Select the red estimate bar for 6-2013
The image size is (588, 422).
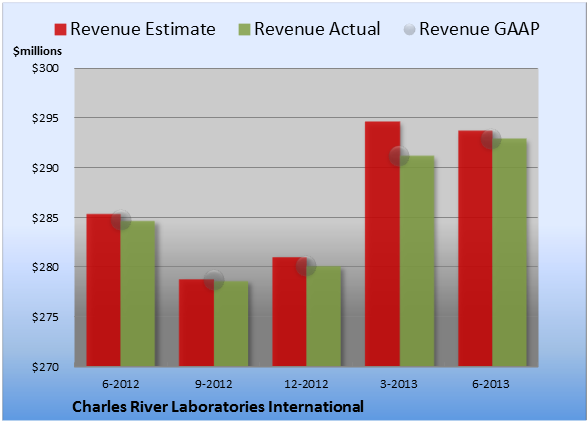(x=475, y=248)
